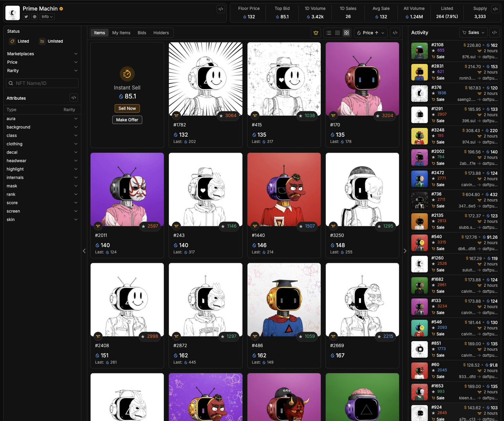Open NFT #170 thumbnail
This screenshot has height=421, width=504.
point(362,79)
